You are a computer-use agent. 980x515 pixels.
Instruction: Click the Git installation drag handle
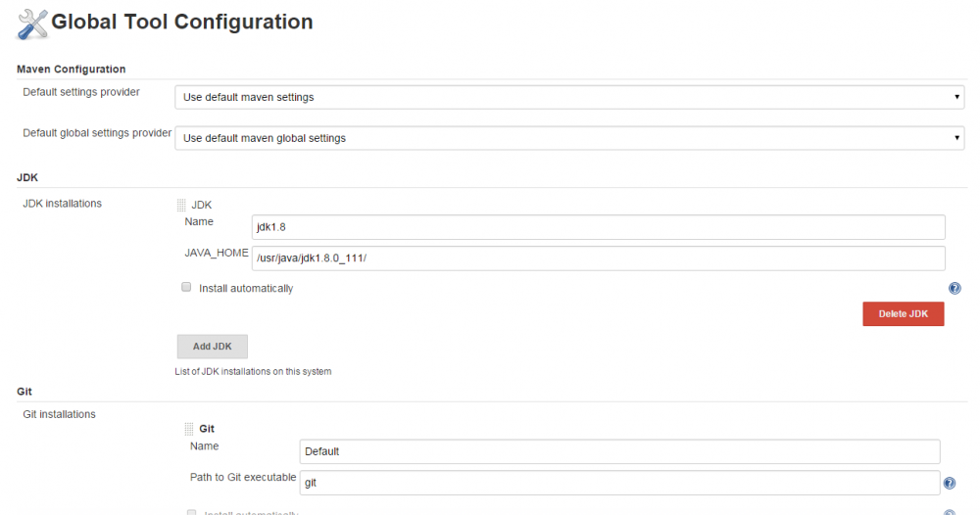coord(189,429)
